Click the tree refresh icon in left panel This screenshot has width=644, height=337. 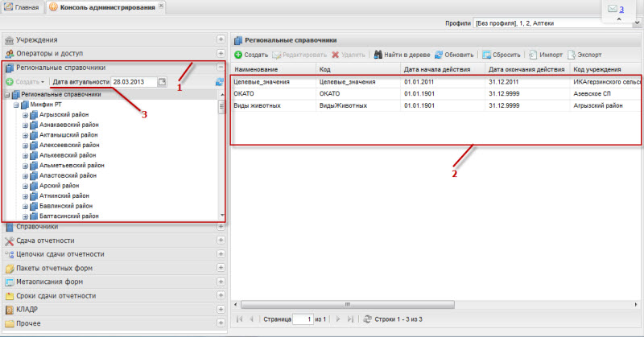click(x=219, y=82)
